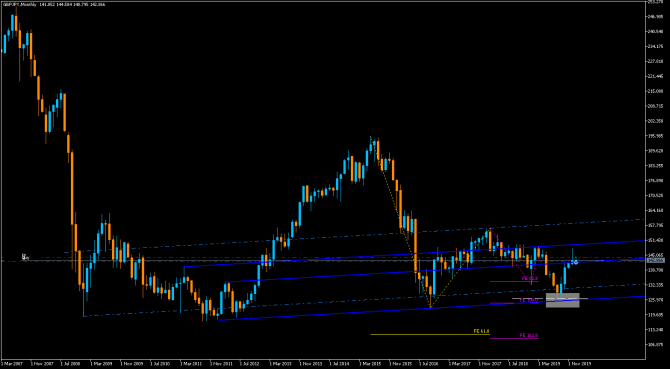The width and height of the screenshot is (670, 369).
Task: Click the 1 Nov 2019 date label
Action: pyautogui.click(x=578, y=364)
